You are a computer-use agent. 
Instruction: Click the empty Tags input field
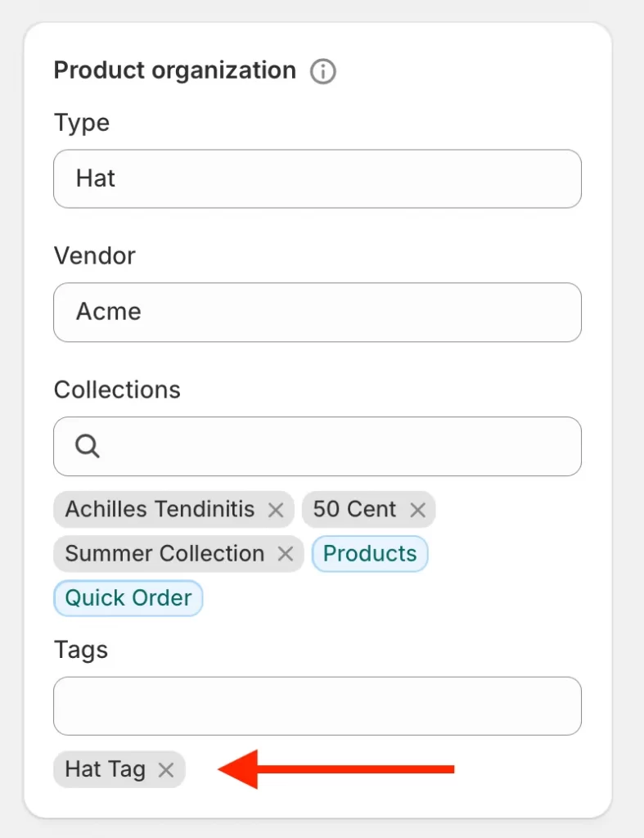point(317,705)
